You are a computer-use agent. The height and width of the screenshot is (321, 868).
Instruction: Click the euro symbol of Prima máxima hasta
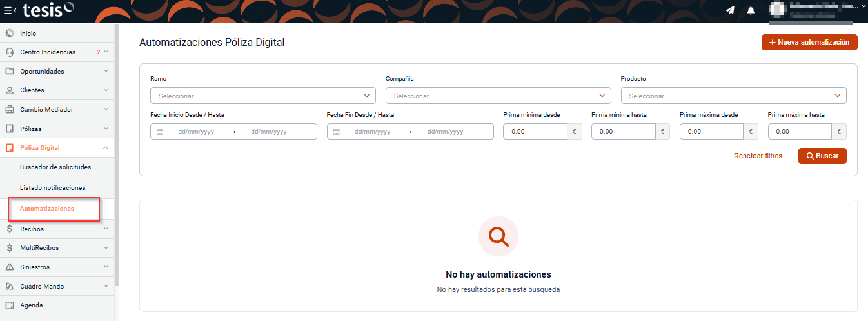tap(839, 132)
